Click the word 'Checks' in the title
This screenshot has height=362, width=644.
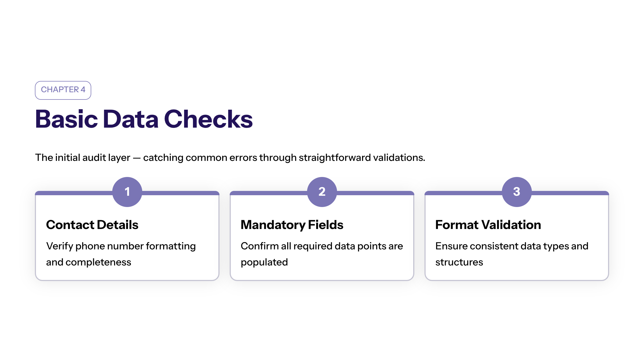208,119
